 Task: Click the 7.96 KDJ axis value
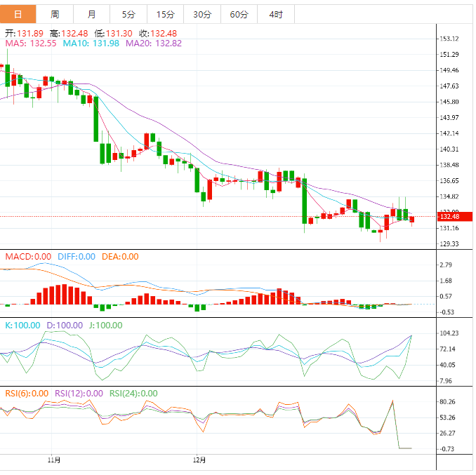pyautogui.click(x=446, y=380)
